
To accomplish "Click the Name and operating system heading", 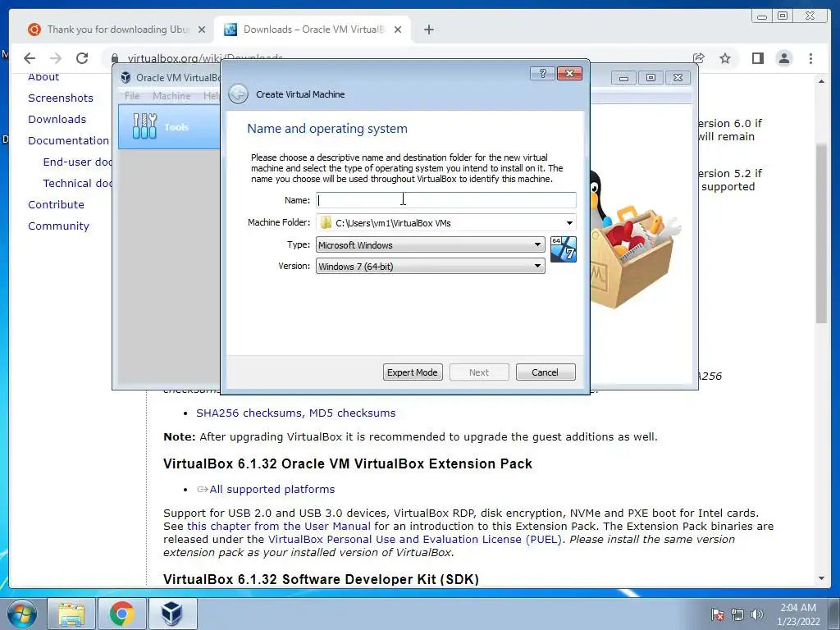I will pyautogui.click(x=326, y=129).
